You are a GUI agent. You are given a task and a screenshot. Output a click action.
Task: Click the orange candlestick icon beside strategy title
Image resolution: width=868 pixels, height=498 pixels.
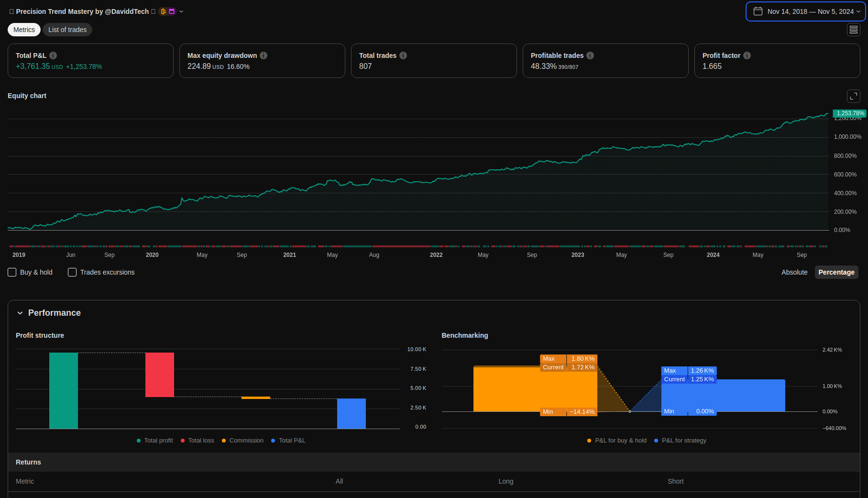[x=163, y=11]
